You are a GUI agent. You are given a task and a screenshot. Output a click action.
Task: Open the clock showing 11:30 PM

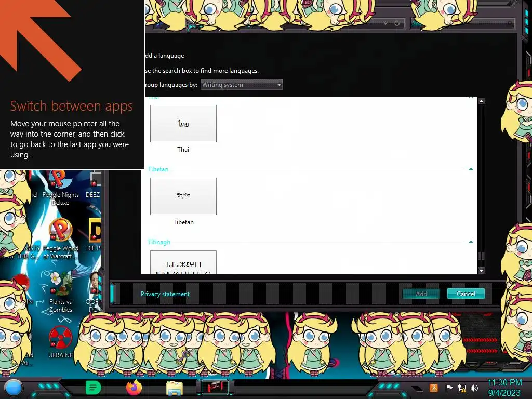click(x=504, y=388)
